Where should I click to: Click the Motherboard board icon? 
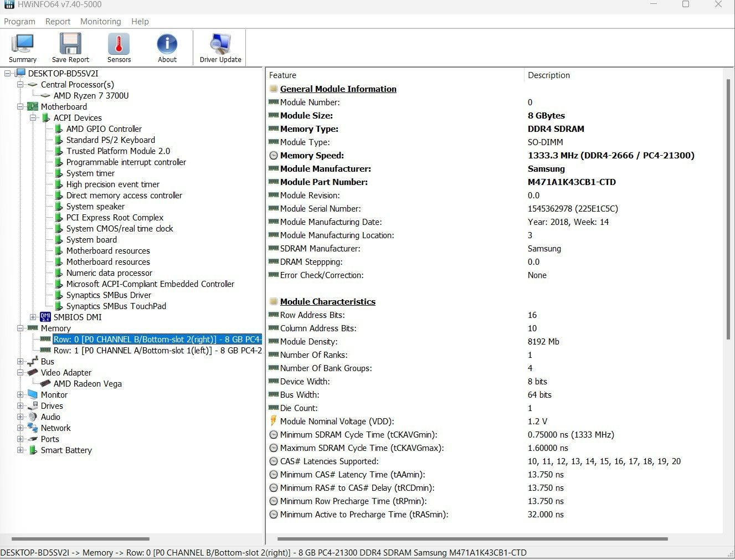point(33,106)
